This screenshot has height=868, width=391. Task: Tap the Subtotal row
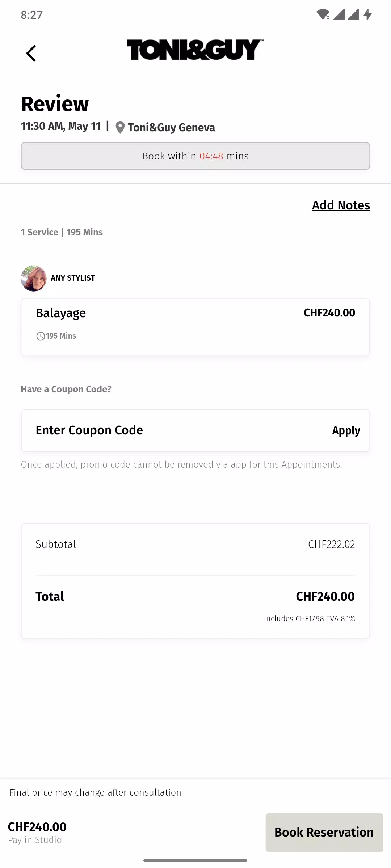pyautogui.click(x=195, y=544)
